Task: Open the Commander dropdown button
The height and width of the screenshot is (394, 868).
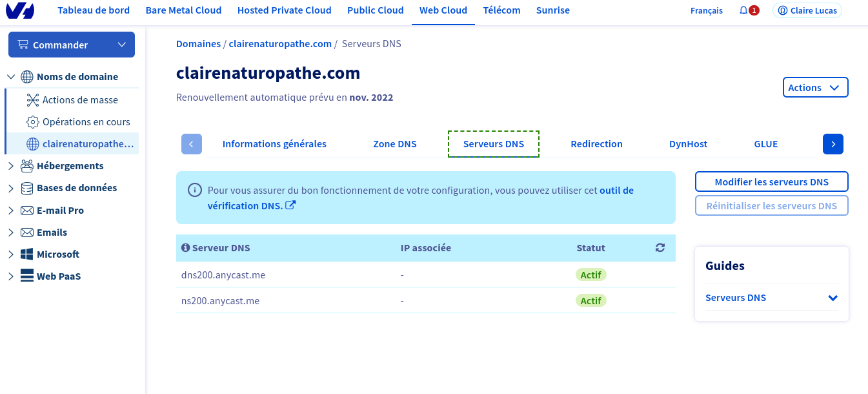Action: [72, 45]
